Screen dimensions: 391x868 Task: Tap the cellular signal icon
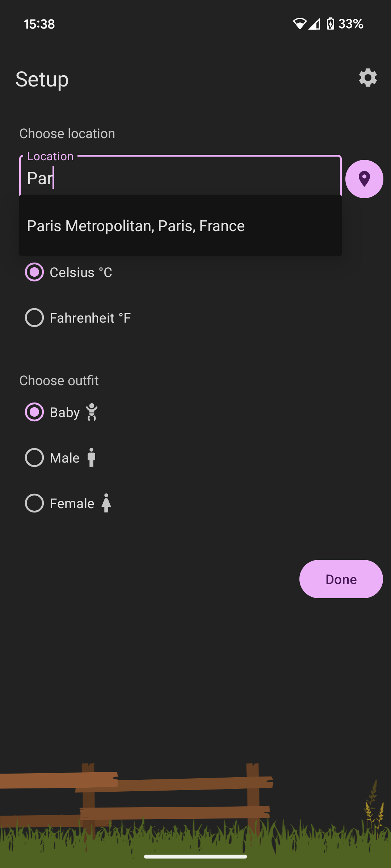(315, 24)
